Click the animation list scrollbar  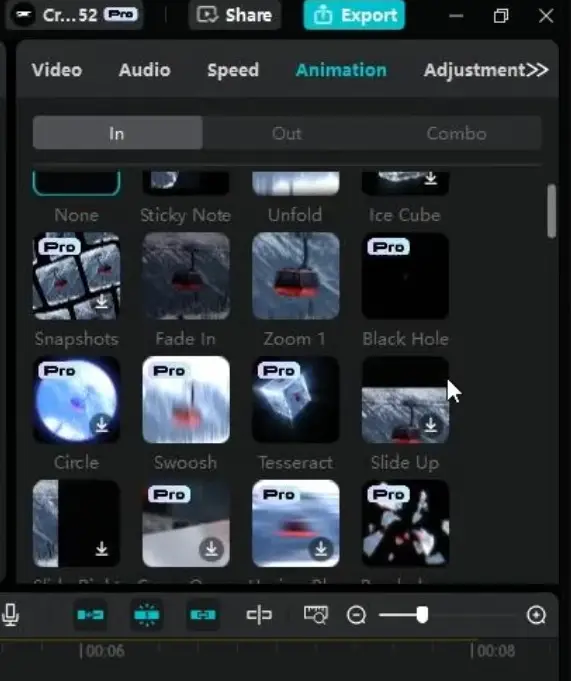(551, 211)
